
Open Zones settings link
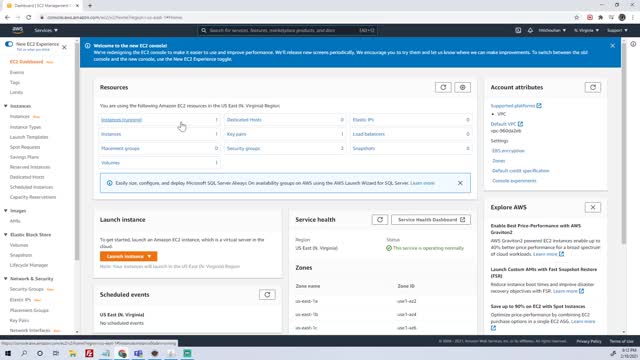498,161
